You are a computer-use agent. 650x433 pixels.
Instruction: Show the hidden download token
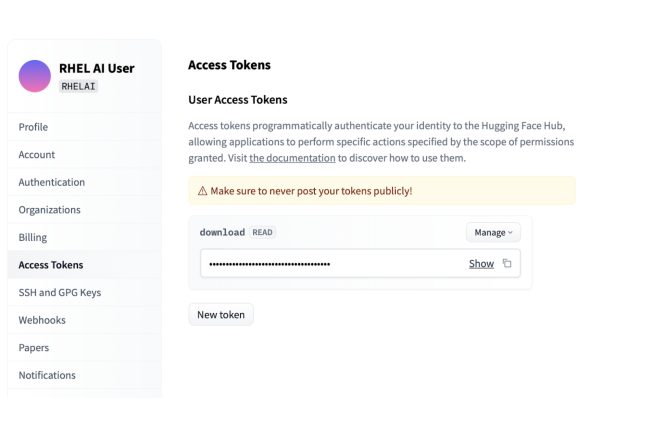tap(481, 264)
